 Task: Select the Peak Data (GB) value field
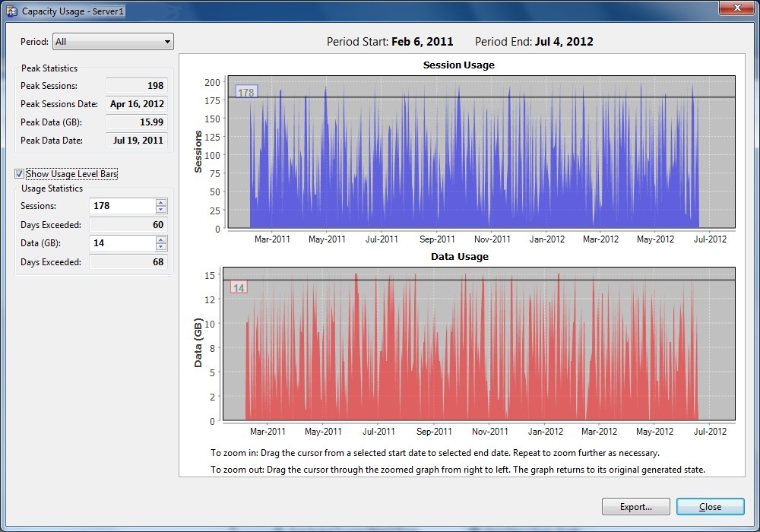[x=136, y=122]
